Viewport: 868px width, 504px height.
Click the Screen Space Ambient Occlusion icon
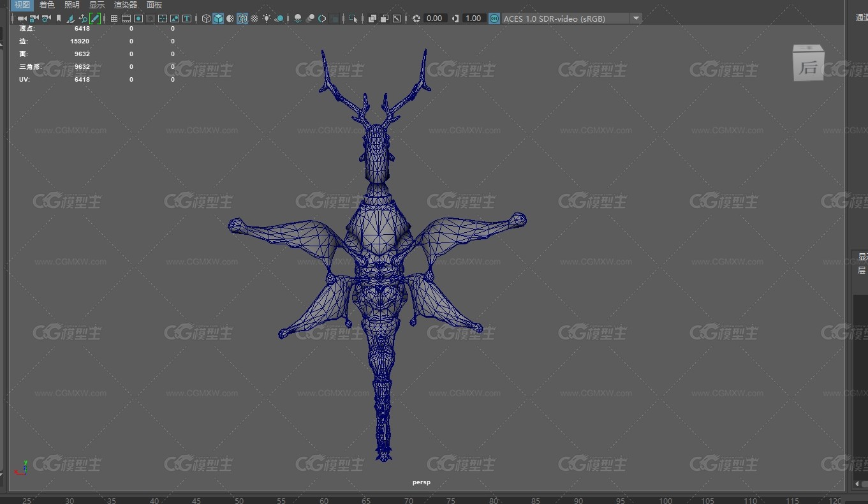(x=298, y=19)
